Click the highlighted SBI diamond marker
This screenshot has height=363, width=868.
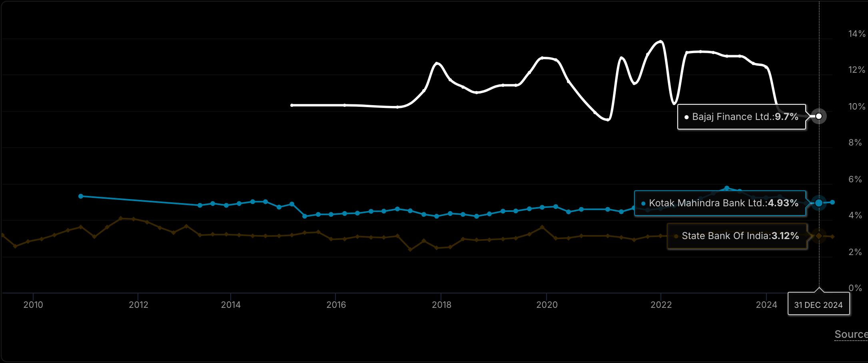(819, 236)
